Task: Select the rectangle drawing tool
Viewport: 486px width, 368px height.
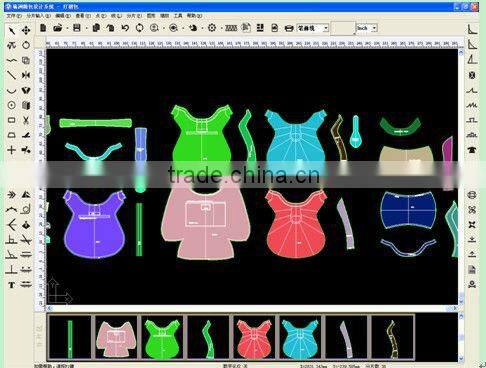Action: 12,120
